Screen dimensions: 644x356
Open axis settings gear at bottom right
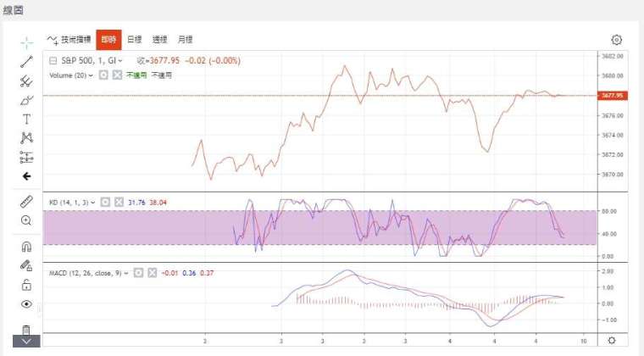point(612,341)
